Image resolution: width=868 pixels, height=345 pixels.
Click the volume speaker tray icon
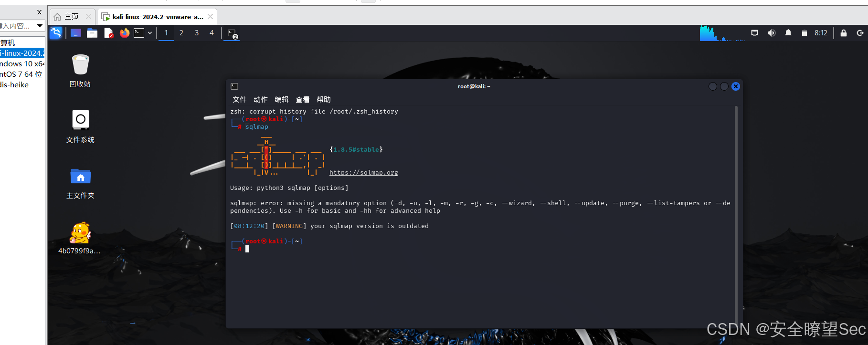tap(771, 33)
